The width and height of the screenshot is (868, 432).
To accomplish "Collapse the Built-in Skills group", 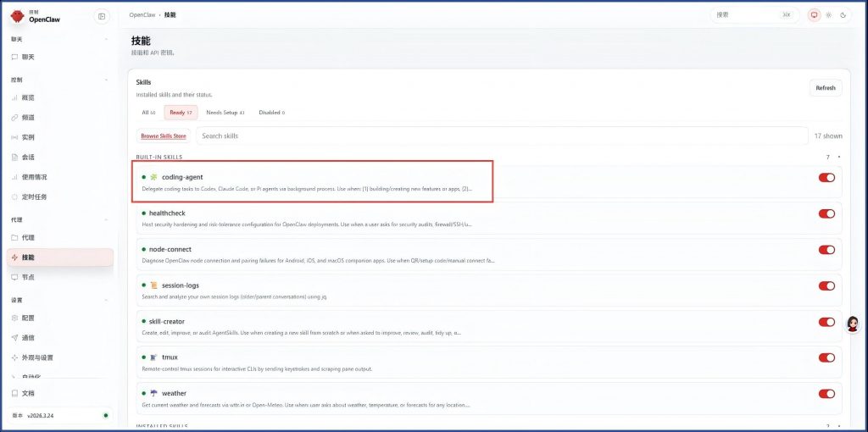I will (x=838, y=157).
